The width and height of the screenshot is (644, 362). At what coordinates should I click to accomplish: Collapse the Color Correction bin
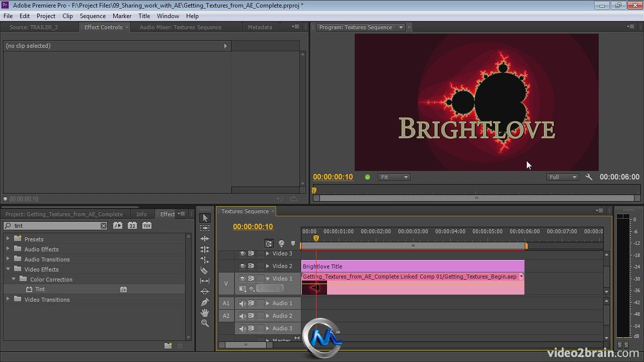pos(14,279)
